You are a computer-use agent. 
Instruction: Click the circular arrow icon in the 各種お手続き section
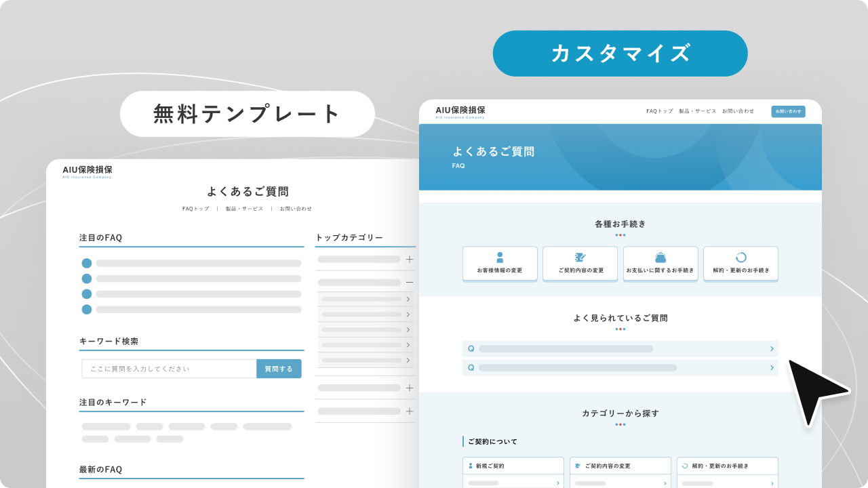[741, 258]
